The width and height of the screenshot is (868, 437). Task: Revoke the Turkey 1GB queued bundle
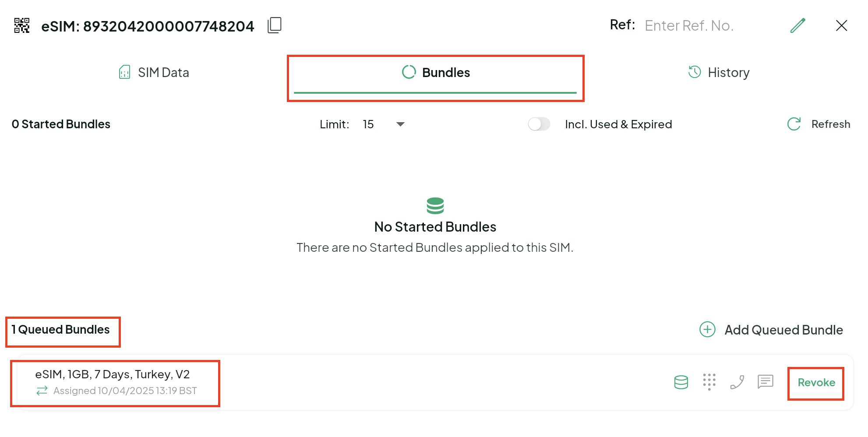816,383
